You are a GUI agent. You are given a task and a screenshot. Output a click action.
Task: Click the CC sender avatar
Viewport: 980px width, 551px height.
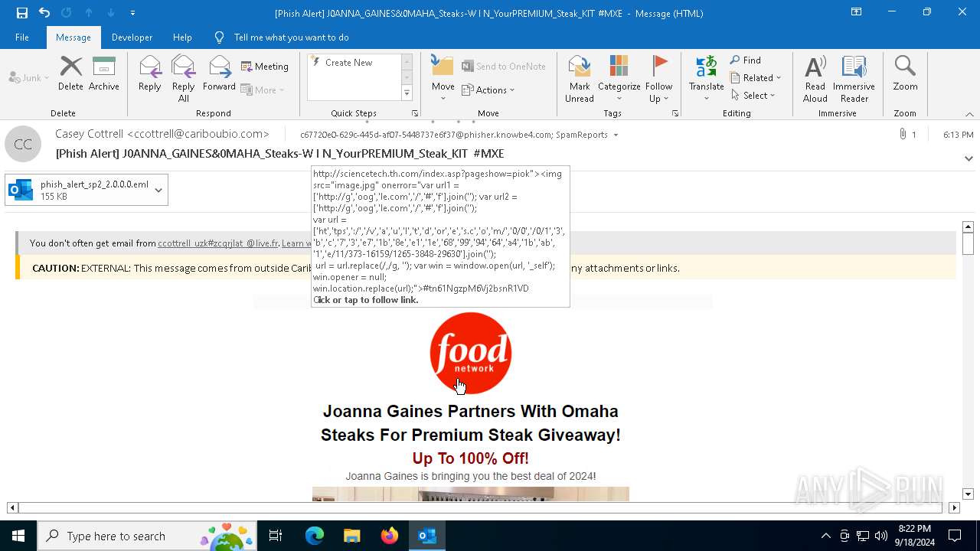[x=23, y=144]
